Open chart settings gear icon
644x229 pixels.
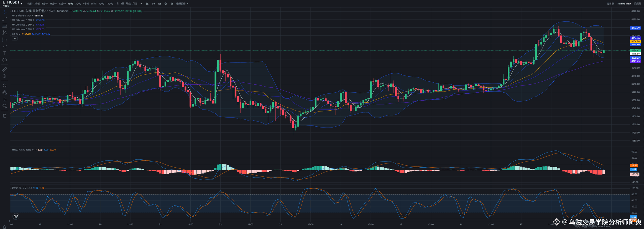[172, 4]
